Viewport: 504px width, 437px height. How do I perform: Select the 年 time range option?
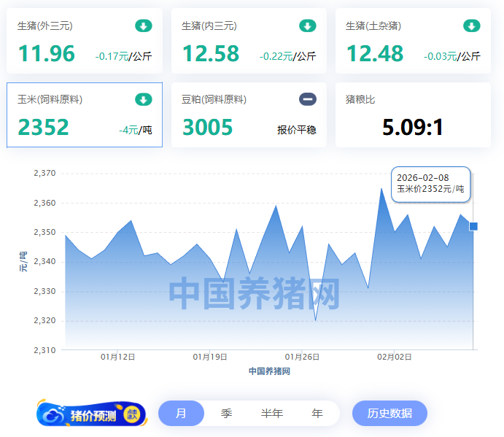[x=317, y=414]
